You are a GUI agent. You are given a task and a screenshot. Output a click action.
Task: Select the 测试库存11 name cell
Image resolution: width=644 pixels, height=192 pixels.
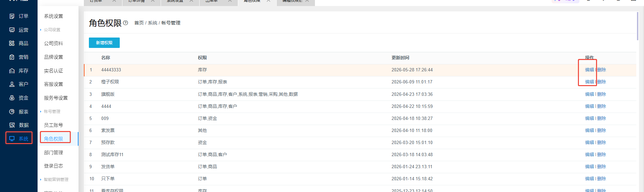tap(112, 154)
